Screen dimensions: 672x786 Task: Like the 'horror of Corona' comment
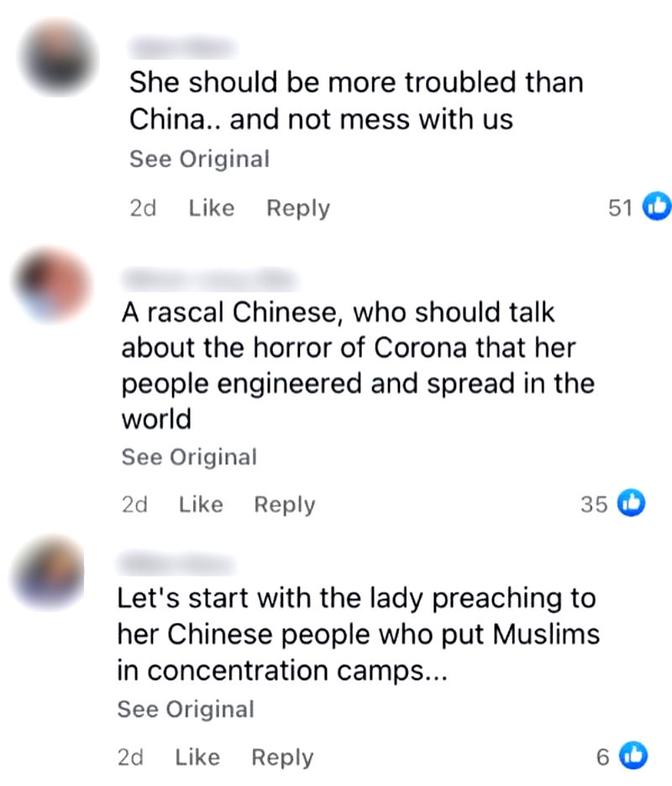pos(201,505)
